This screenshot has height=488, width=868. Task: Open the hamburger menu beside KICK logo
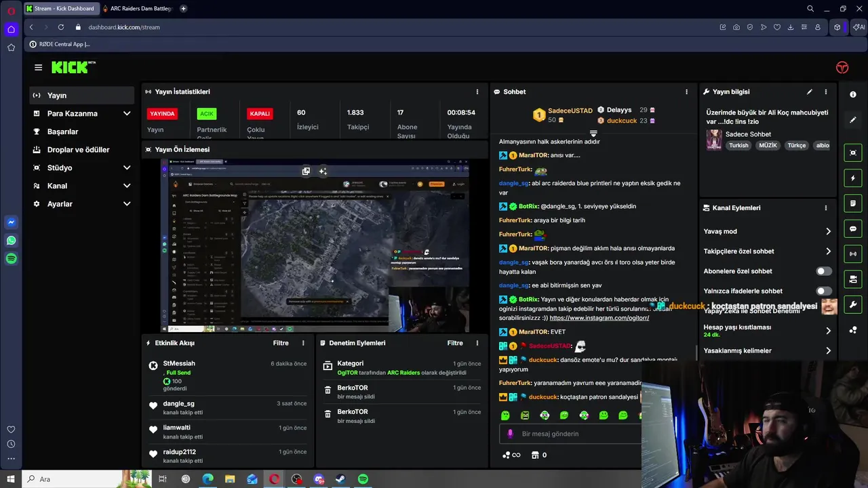(38, 67)
